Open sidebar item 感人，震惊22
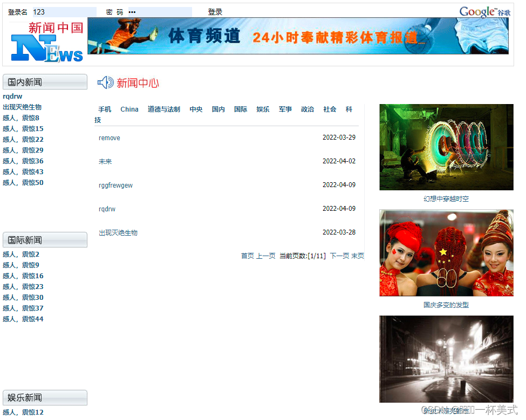This screenshot has height=420, width=526. tap(23, 140)
